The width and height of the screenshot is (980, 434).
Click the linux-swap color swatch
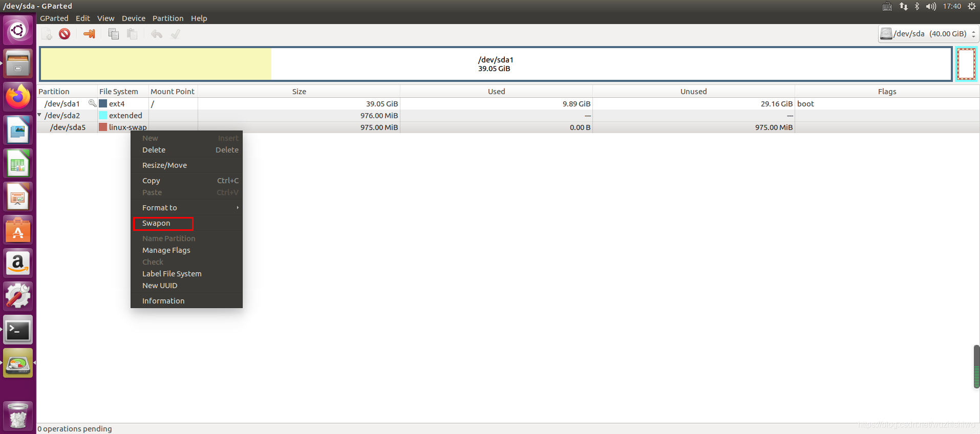click(103, 127)
